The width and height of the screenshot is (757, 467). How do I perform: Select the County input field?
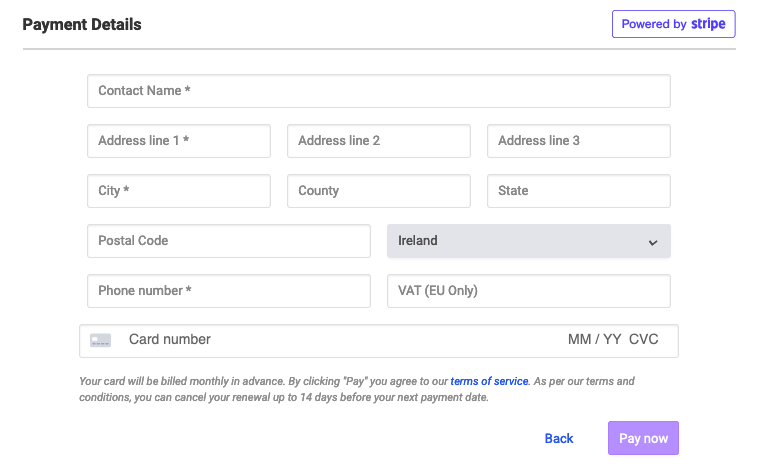378,191
